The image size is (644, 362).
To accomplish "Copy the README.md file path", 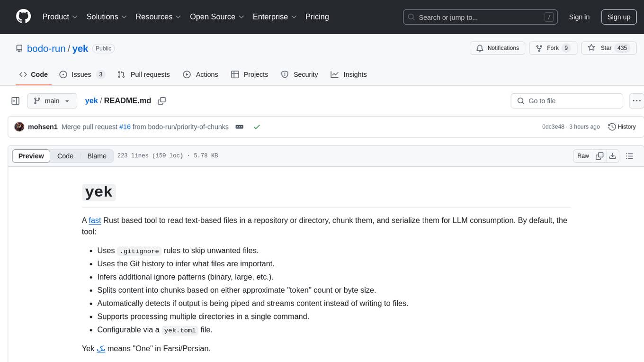I will (x=162, y=101).
